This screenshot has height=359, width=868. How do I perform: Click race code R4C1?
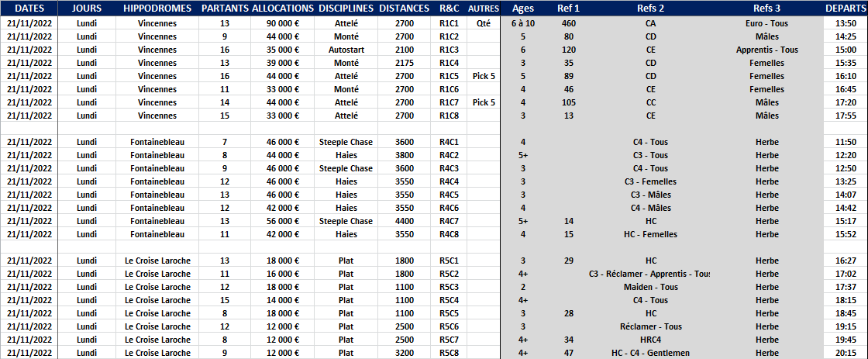click(449, 142)
